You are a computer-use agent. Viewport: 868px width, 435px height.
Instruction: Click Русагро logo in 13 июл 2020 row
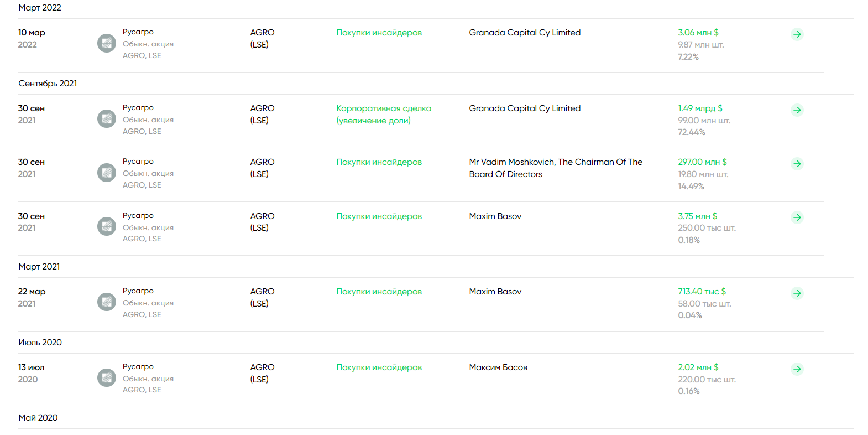click(x=107, y=378)
